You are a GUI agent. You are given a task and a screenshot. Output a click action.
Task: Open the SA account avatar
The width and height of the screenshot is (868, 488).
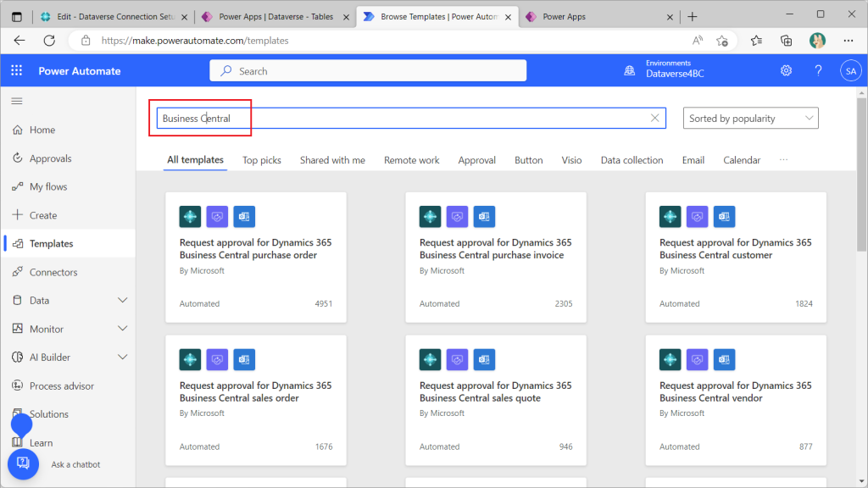click(x=851, y=71)
